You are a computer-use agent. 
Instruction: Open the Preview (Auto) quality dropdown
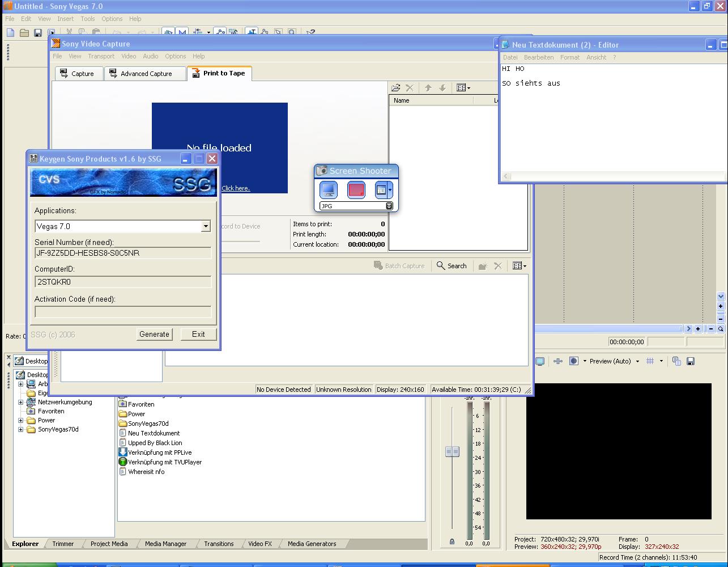click(x=637, y=361)
